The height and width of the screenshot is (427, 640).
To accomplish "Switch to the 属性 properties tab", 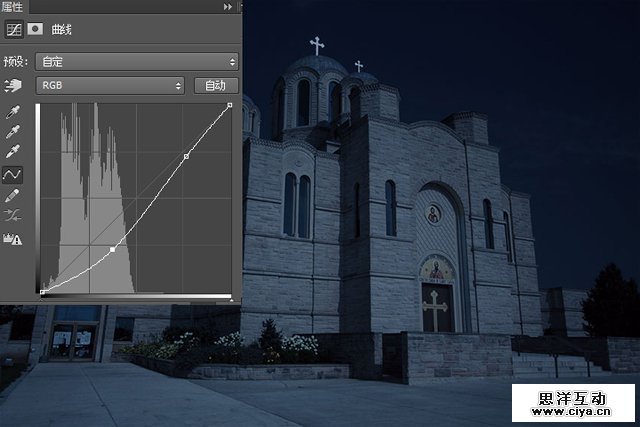I will pyautogui.click(x=13, y=6).
